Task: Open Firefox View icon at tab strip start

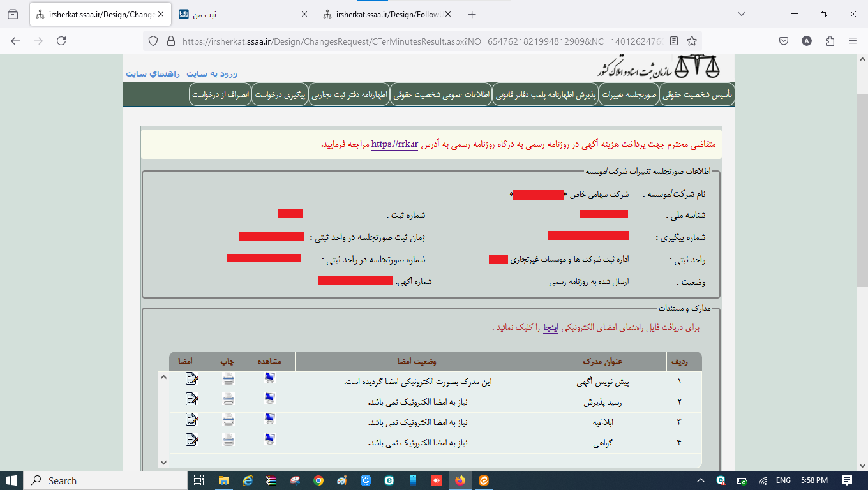Action: (13, 14)
